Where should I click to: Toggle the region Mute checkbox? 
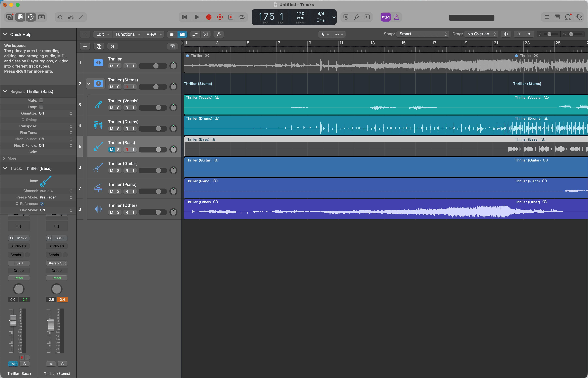(41, 100)
